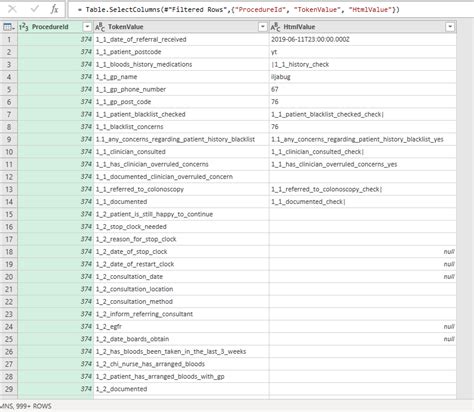474x412 pixels.
Task: Click cell 1_2_chi_nurse_has_arranged_bloods
Action: [x=181, y=364]
